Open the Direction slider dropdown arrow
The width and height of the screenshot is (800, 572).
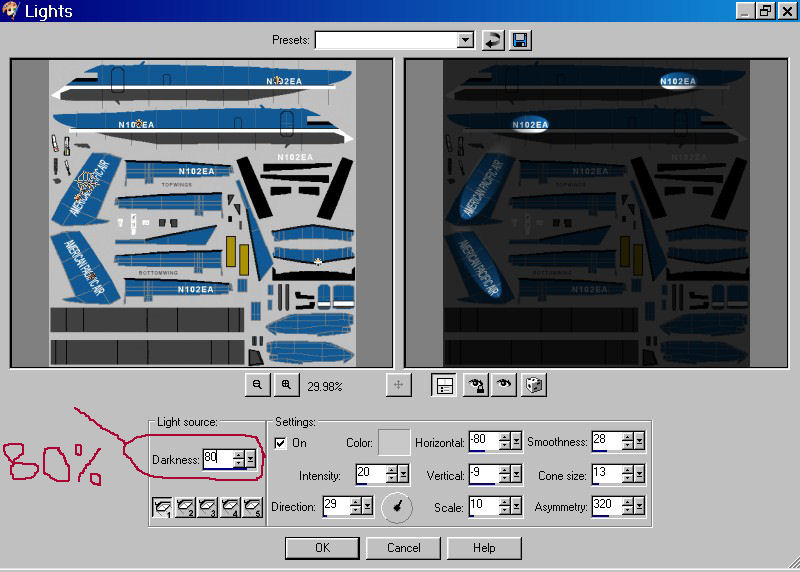367,506
